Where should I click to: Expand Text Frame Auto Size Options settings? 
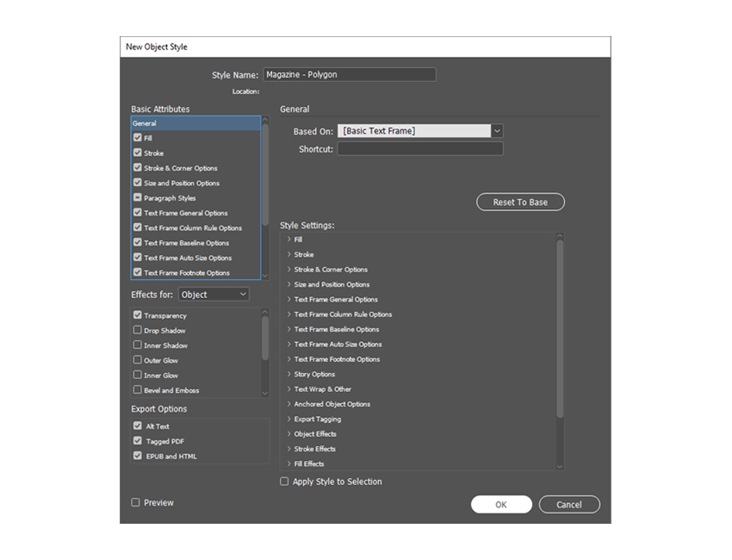[x=289, y=345]
